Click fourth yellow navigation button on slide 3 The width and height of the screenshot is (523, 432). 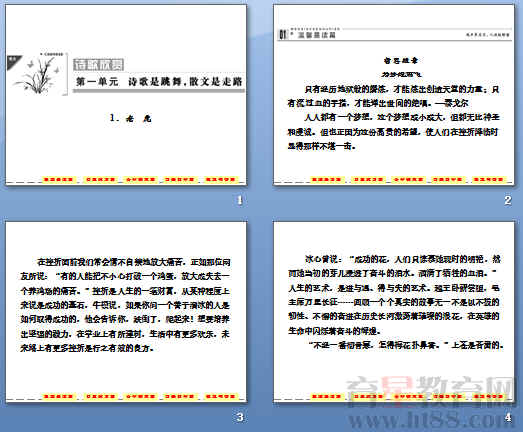point(180,396)
